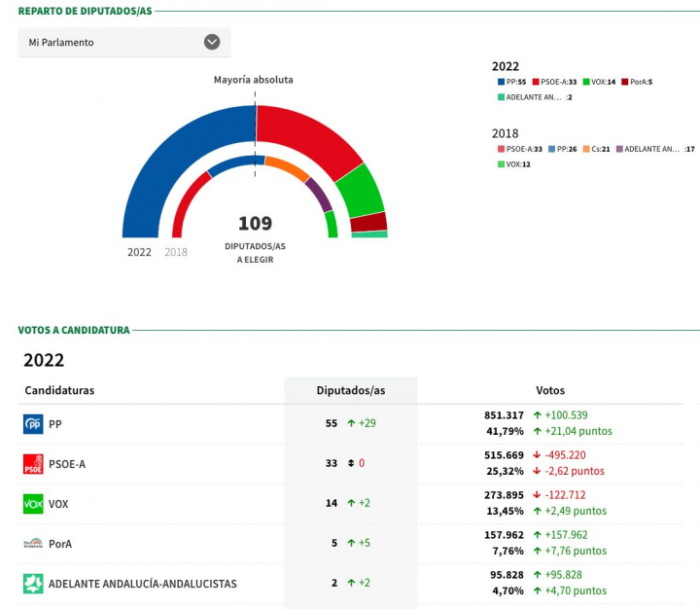Click the bright green VOX segment of outer arc
Screen dimensions: 700x609
point(360,190)
